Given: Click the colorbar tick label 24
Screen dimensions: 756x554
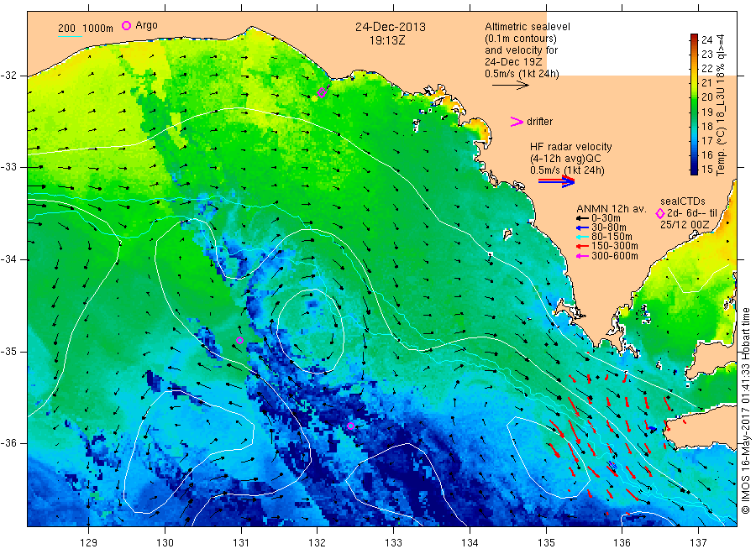Looking at the screenshot, I should 706,40.
